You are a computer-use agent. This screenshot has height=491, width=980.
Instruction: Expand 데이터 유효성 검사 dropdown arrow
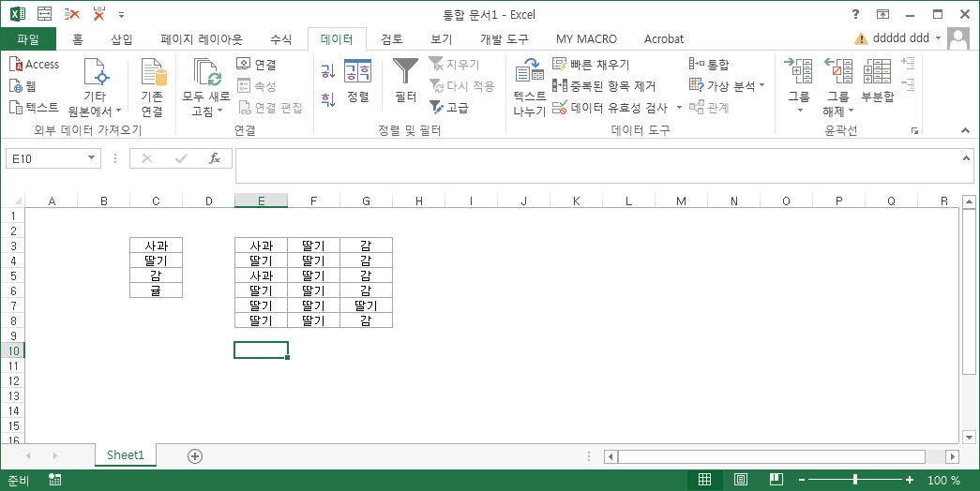tap(679, 107)
